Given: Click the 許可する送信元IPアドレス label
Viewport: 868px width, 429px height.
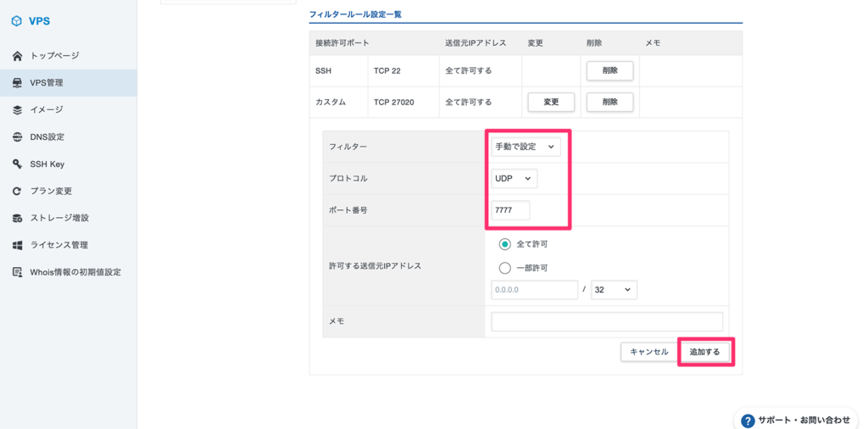Looking at the screenshot, I should (x=376, y=265).
